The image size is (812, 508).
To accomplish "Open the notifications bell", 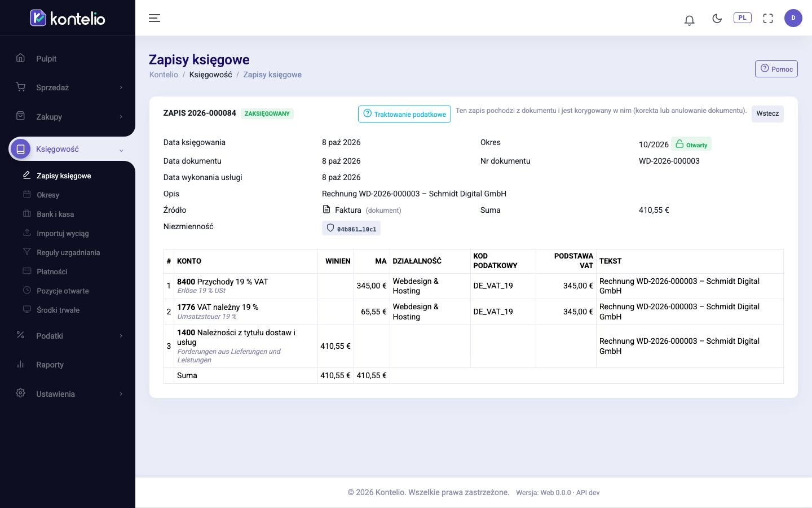I will pyautogui.click(x=689, y=20).
